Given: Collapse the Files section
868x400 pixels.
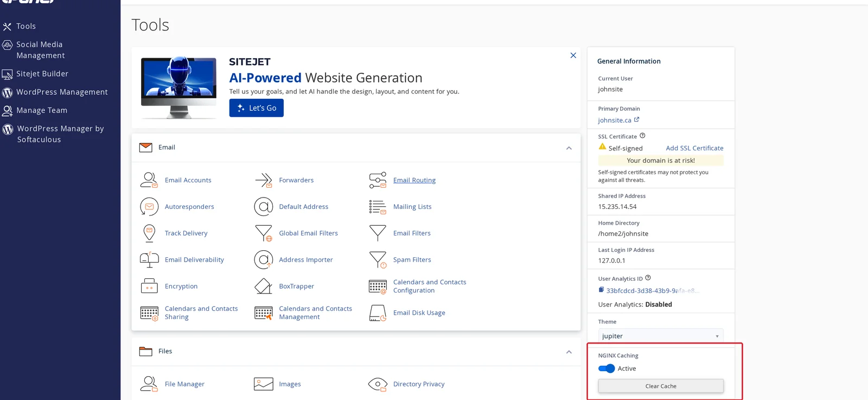Looking at the screenshot, I should click(x=569, y=352).
